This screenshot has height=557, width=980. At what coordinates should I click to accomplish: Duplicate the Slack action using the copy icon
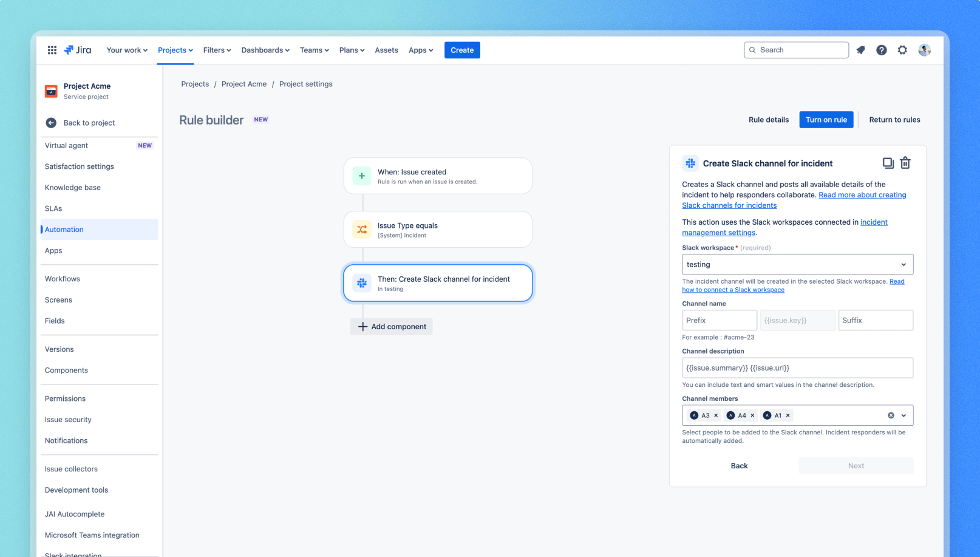click(888, 163)
